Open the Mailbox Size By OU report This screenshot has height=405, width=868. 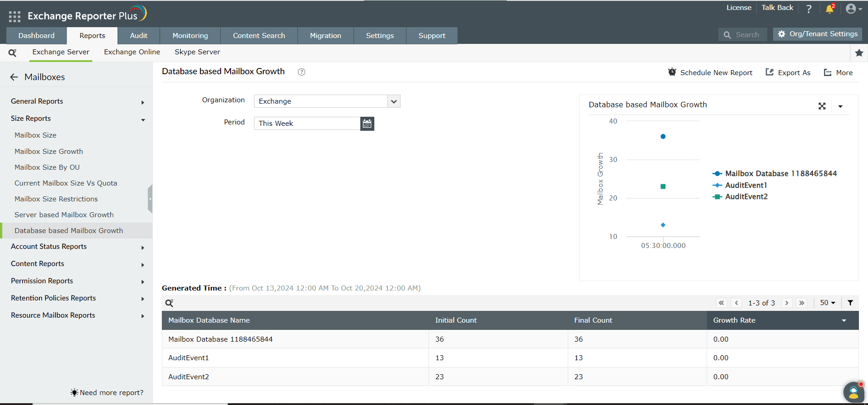(x=47, y=167)
